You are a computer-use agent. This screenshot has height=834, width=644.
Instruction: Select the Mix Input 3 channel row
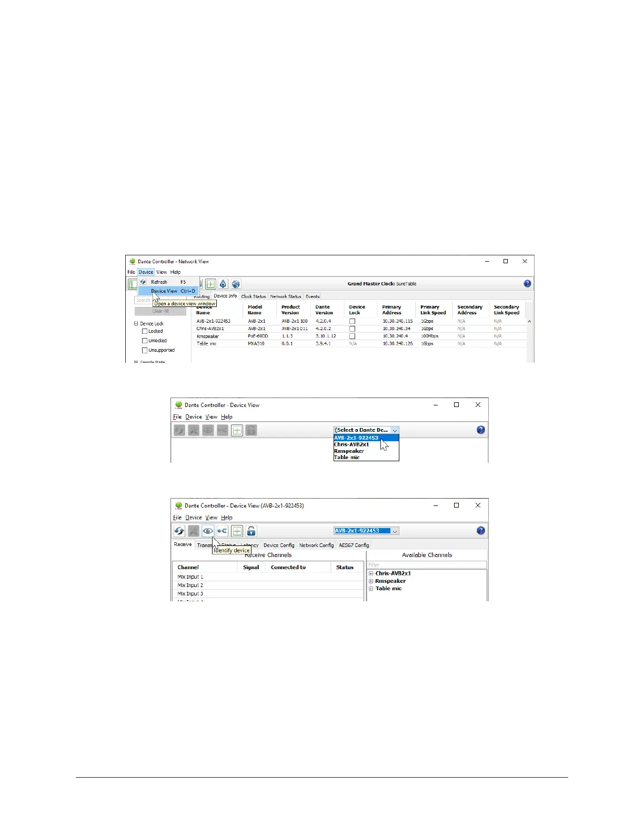tap(268, 594)
